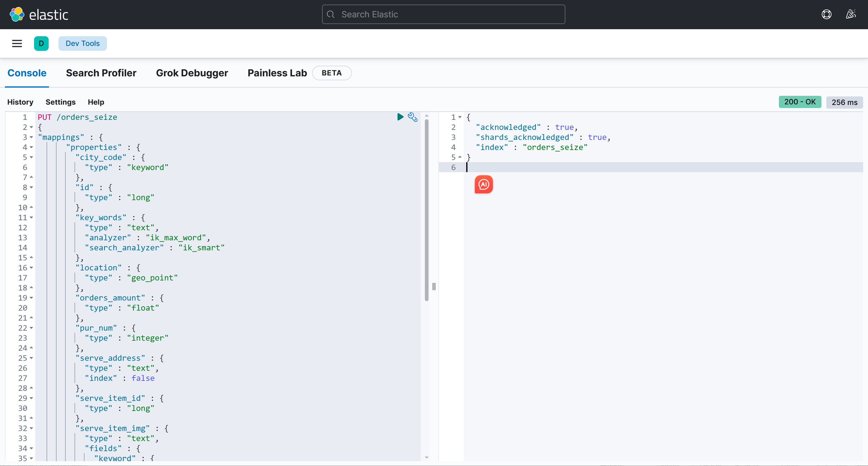This screenshot has width=868, height=466.
Task: Click the "float" type value
Action: coord(143,308)
